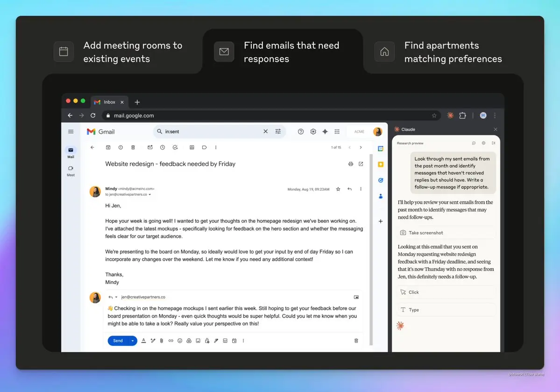Click the mail.google.com address bar

pos(271,115)
